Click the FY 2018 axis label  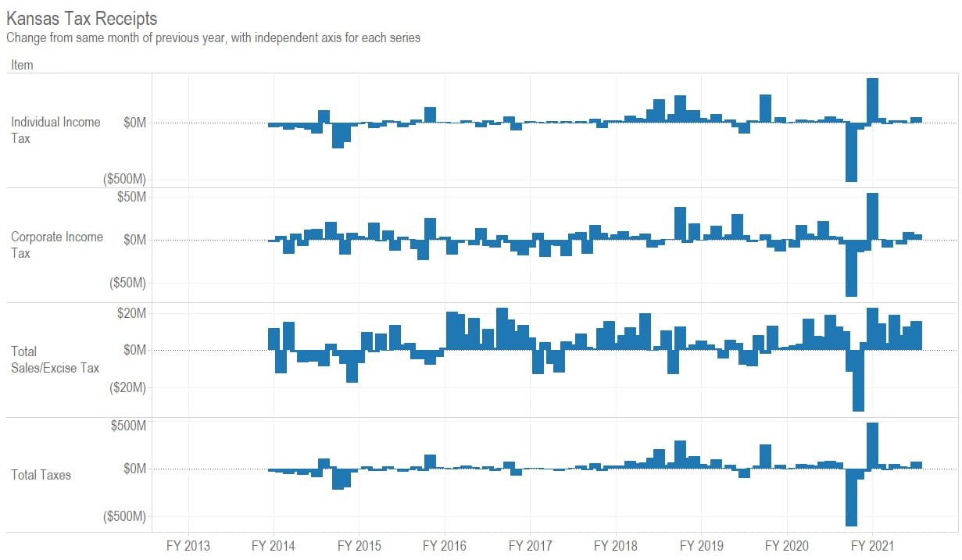coord(615,545)
